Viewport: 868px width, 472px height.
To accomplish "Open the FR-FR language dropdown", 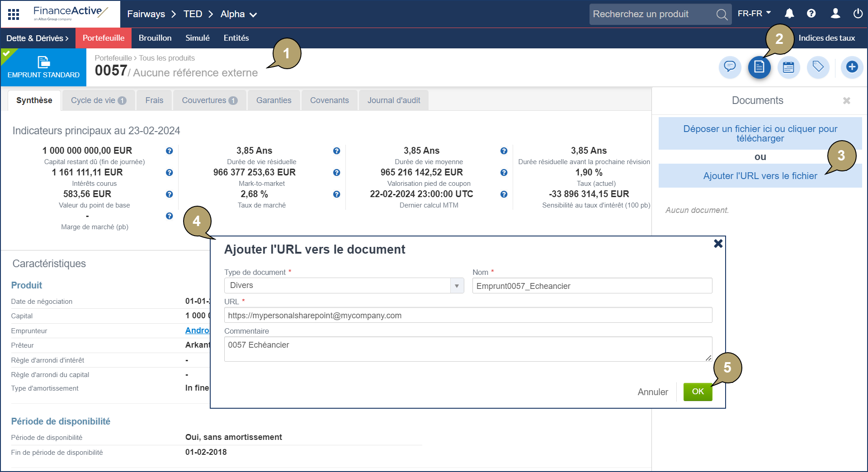I will pyautogui.click(x=754, y=14).
